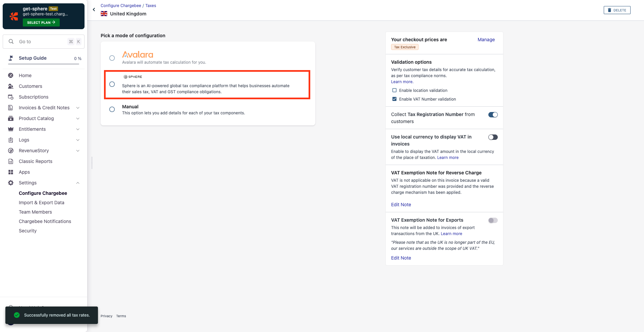The height and width of the screenshot is (332, 644).
Task: Click the Delete button
Action: (617, 10)
